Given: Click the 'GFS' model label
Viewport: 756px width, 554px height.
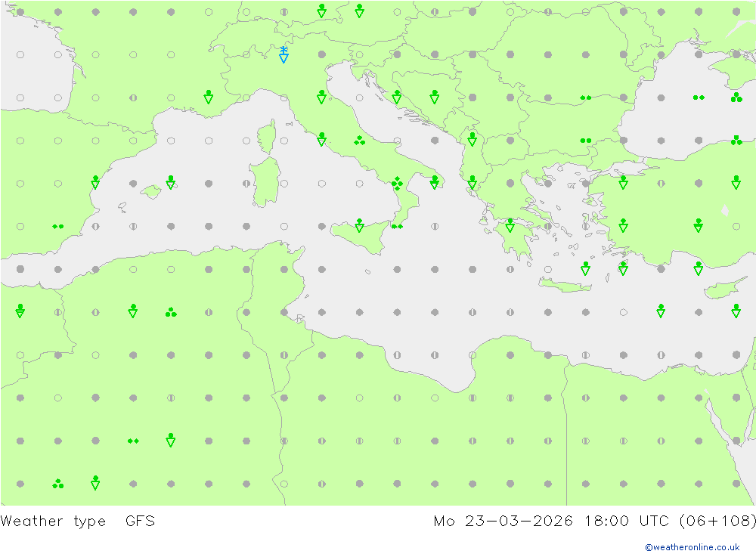Looking at the screenshot, I should tap(141, 522).
